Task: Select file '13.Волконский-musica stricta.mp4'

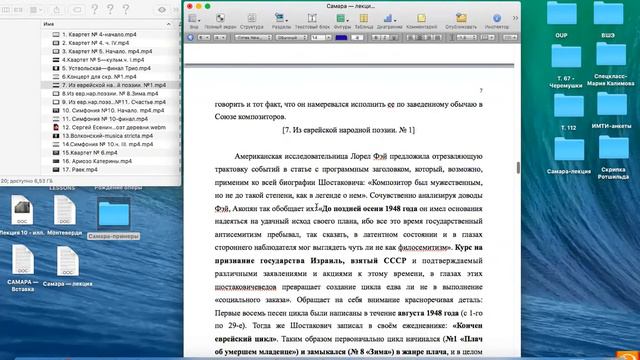Action: tap(107, 136)
